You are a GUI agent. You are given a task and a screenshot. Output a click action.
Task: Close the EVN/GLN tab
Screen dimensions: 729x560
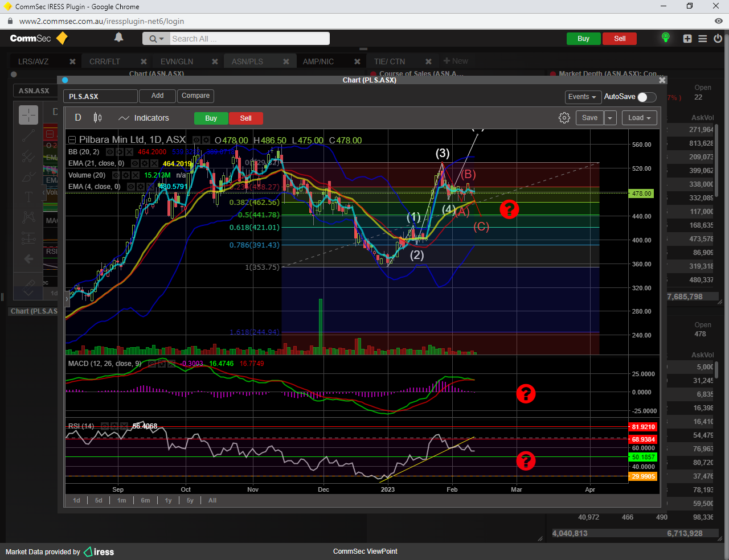click(x=215, y=61)
